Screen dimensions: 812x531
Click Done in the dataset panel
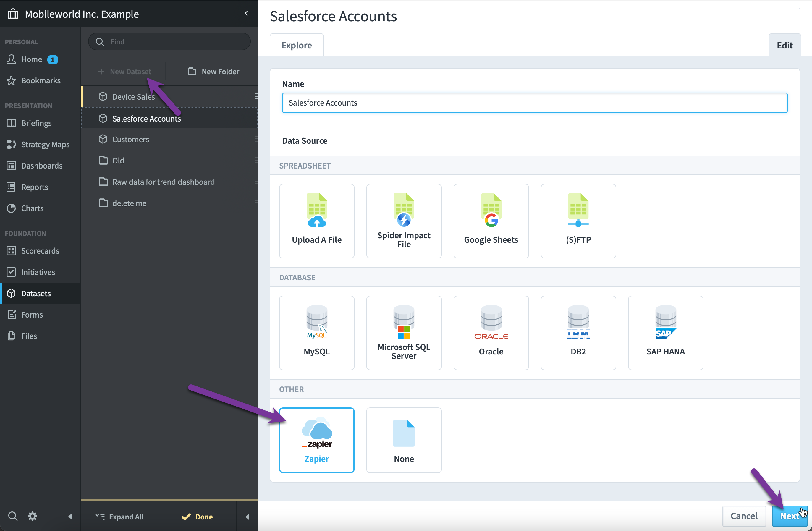pyautogui.click(x=197, y=516)
